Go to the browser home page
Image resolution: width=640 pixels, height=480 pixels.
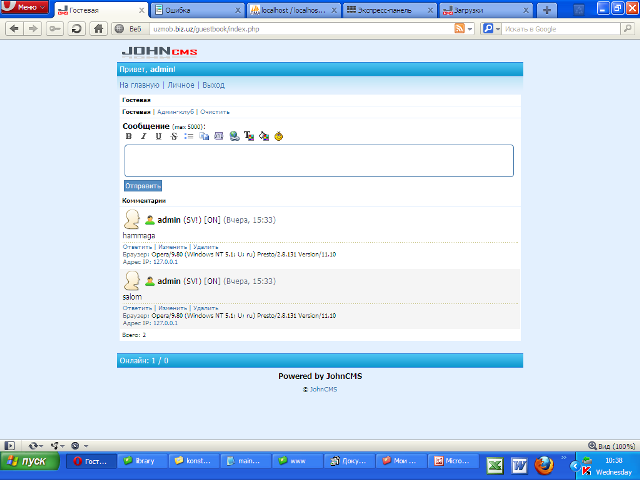[x=98, y=29]
